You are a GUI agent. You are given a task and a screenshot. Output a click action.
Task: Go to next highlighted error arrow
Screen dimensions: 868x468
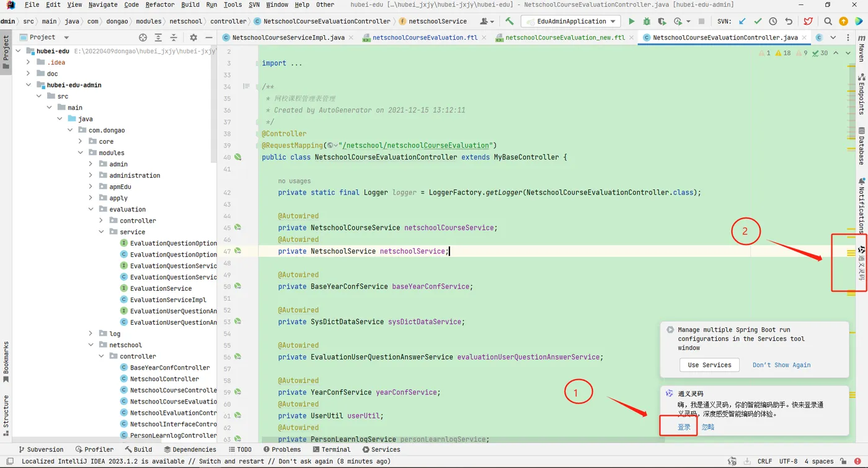click(848, 53)
